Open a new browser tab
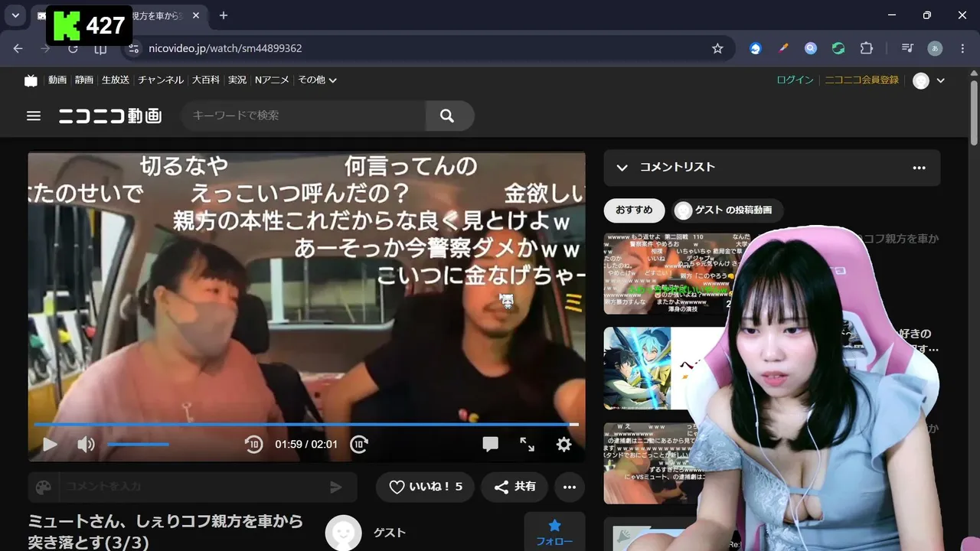 [x=224, y=15]
